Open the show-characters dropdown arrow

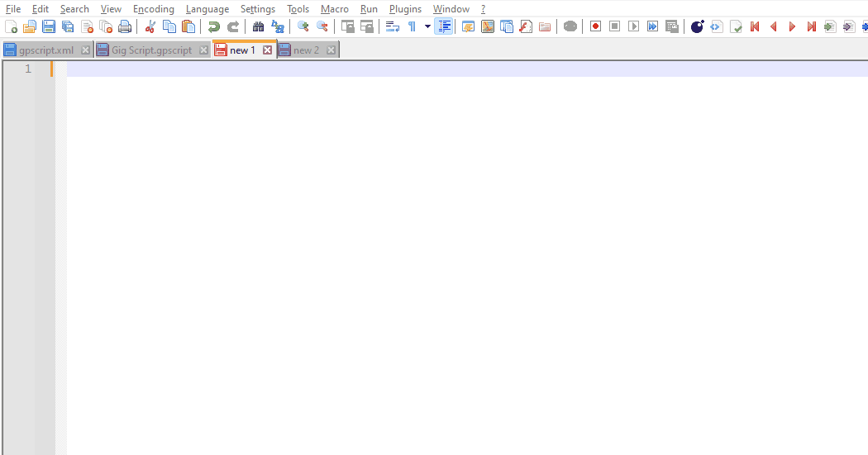pyautogui.click(x=427, y=26)
